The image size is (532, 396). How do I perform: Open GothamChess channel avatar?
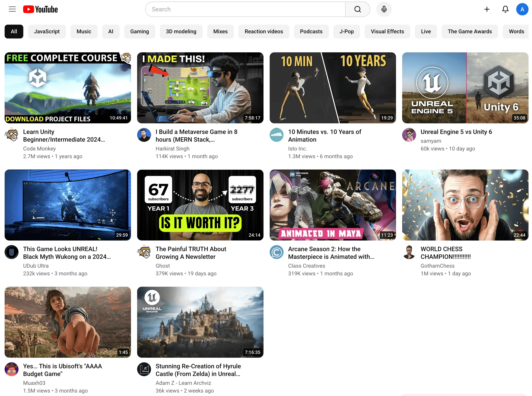(409, 252)
